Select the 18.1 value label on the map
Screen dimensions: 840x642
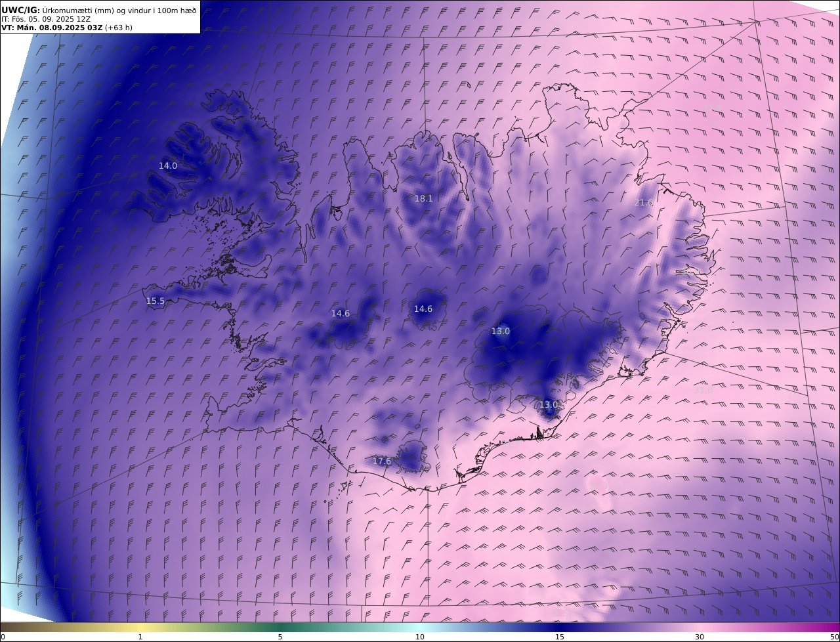tap(423, 198)
